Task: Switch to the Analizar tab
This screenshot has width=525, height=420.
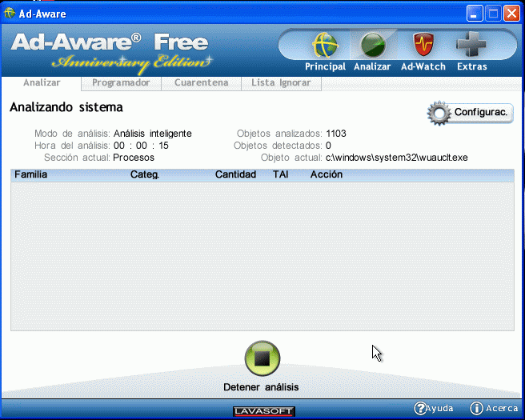Action: point(42,82)
